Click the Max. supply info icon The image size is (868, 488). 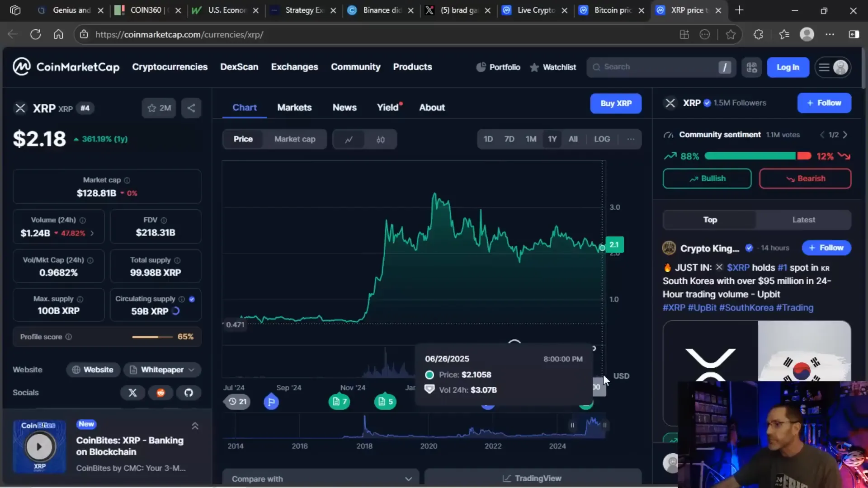pos(80,299)
